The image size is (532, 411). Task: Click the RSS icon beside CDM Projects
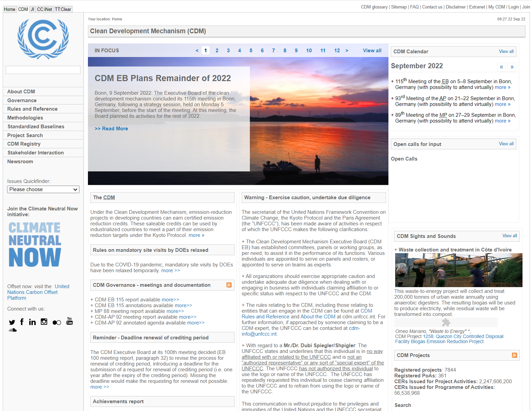514,355
